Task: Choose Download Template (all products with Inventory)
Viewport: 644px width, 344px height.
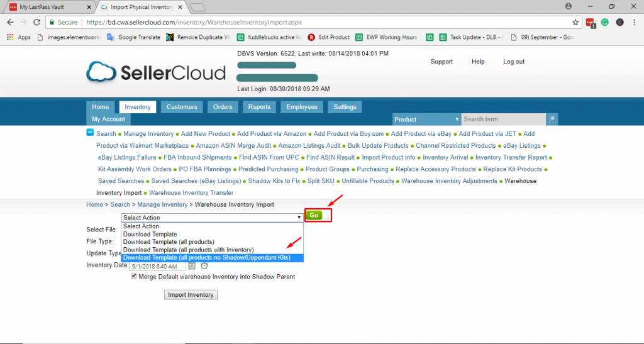Action: coord(212,250)
